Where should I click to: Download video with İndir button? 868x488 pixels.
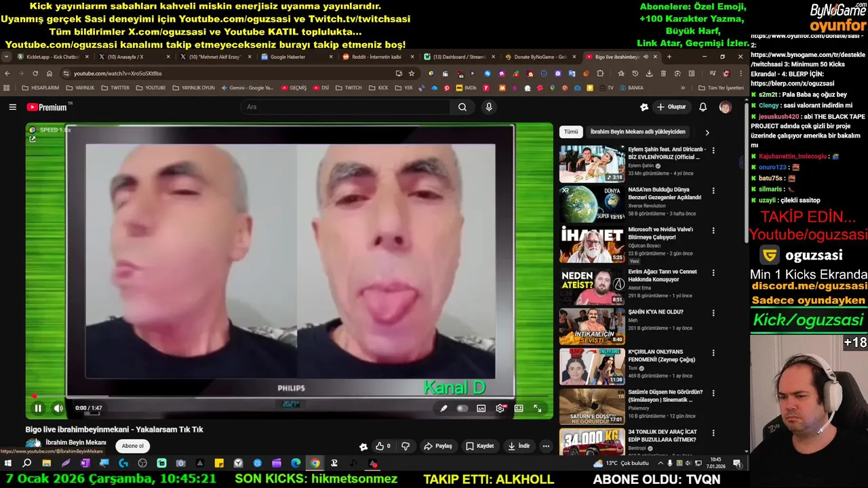519,446
